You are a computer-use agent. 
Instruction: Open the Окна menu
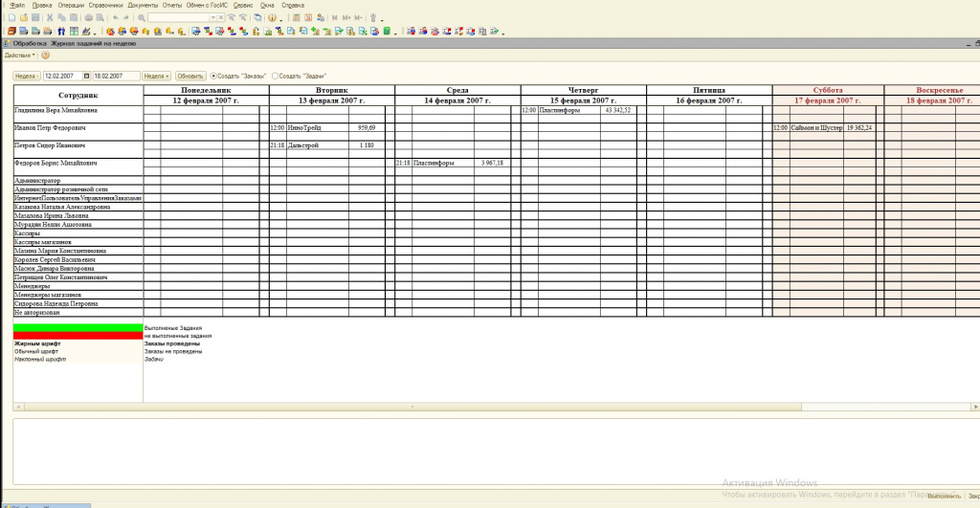coord(267,5)
